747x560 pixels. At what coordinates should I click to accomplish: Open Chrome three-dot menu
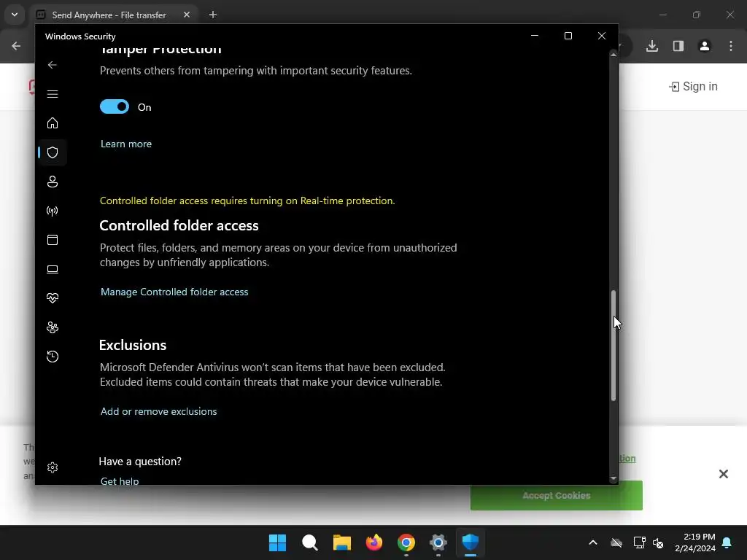click(x=731, y=46)
